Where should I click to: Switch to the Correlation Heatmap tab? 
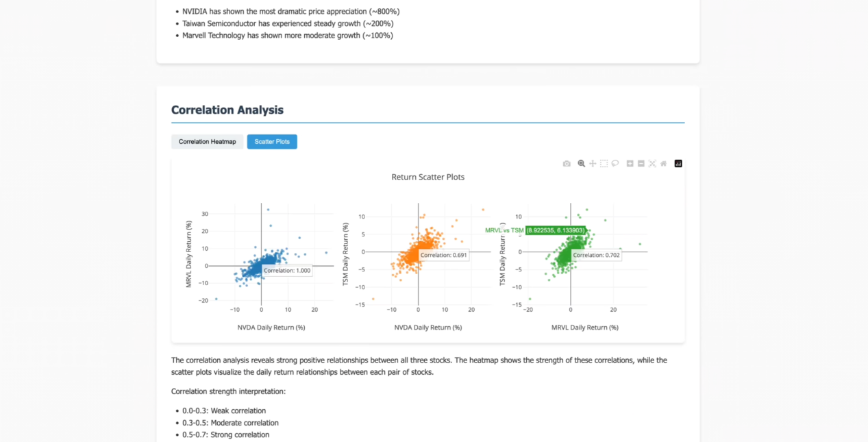(x=207, y=142)
